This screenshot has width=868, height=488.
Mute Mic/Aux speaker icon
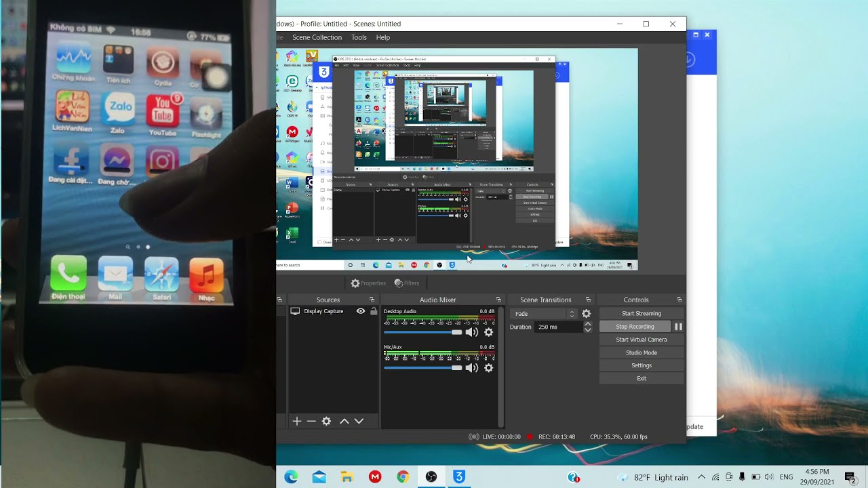472,368
